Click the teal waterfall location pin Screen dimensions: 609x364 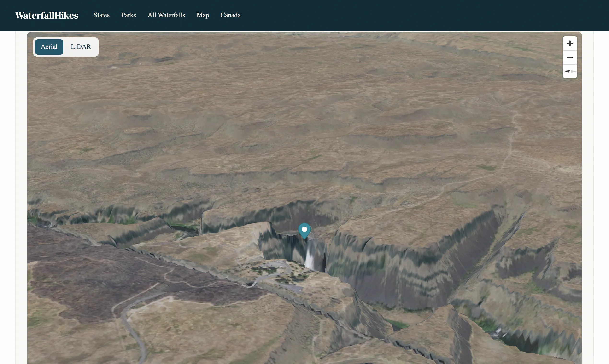coord(304,231)
